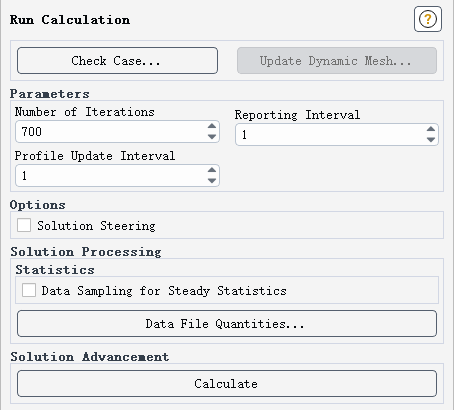Increase Profile Update Interval with up arrow

tap(212, 170)
